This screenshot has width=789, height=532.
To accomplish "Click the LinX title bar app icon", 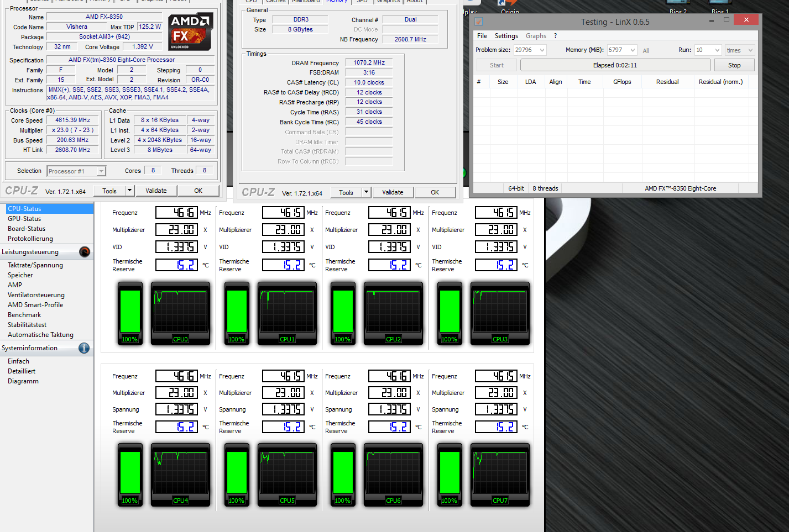I will tap(479, 22).
